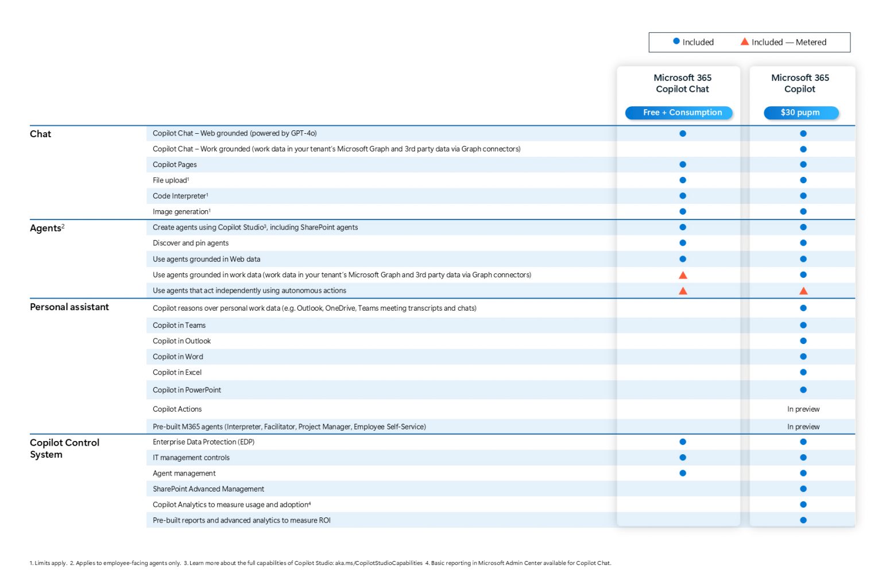Click the In preview label for Copilot Actions
Screen dimensions: 882x588
[x=803, y=409]
